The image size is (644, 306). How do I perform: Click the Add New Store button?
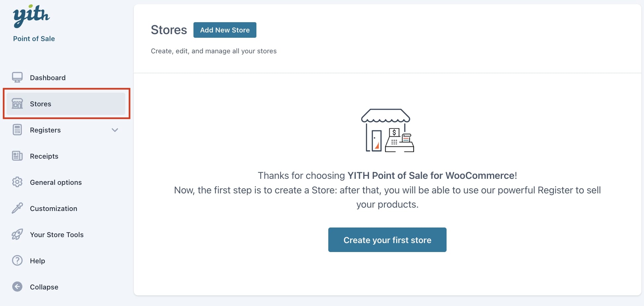225,30
